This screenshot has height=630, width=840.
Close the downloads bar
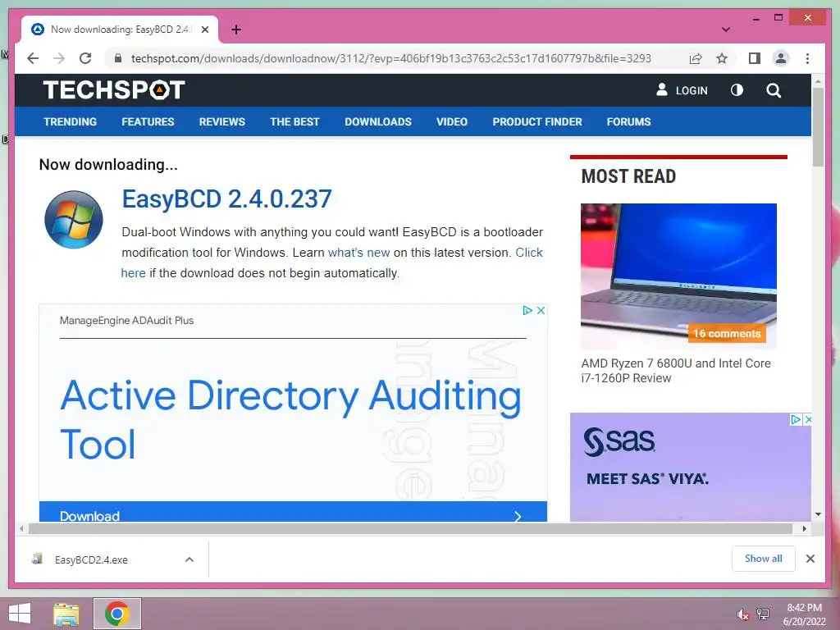click(810, 559)
